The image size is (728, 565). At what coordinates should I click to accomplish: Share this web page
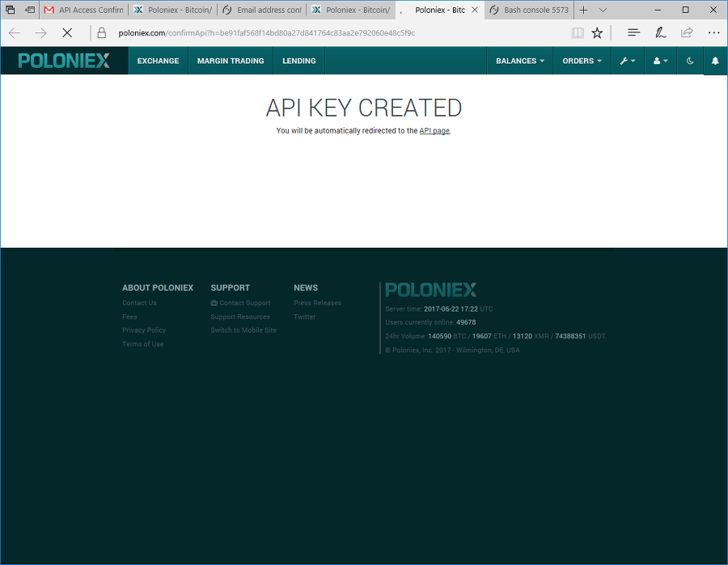pyautogui.click(x=687, y=32)
